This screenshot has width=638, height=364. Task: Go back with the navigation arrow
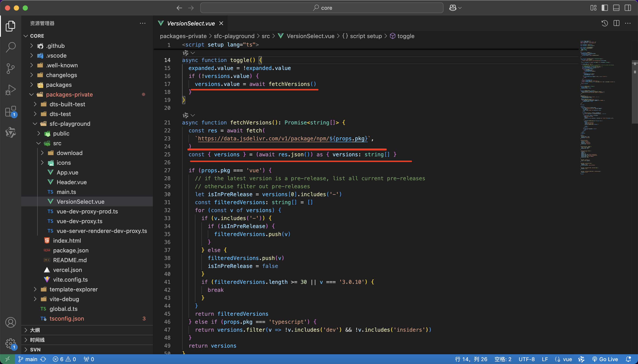tap(179, 8)
